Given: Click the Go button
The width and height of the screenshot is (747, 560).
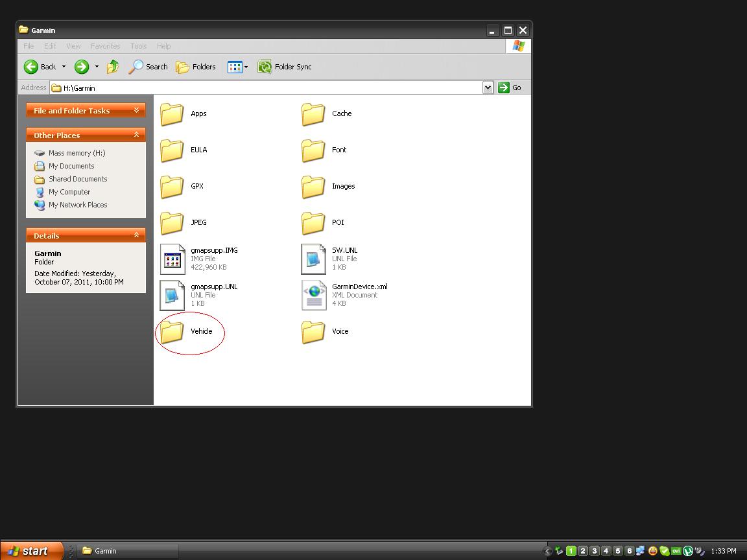Looking at the screenshot, I should [509, 87].
